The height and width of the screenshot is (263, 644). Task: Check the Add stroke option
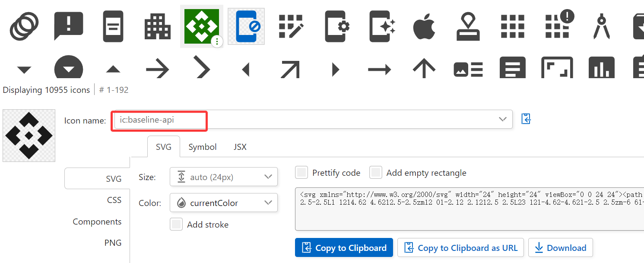[x=176, y=225]
